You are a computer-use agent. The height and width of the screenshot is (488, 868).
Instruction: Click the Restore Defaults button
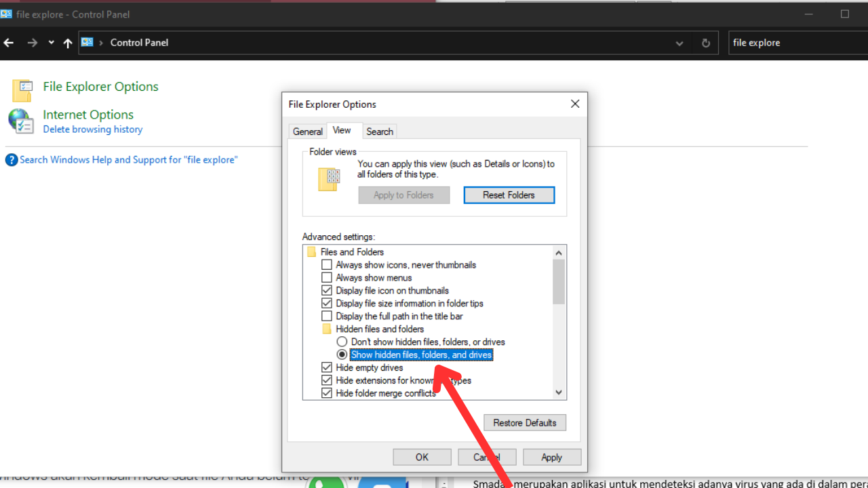(525, 423)
